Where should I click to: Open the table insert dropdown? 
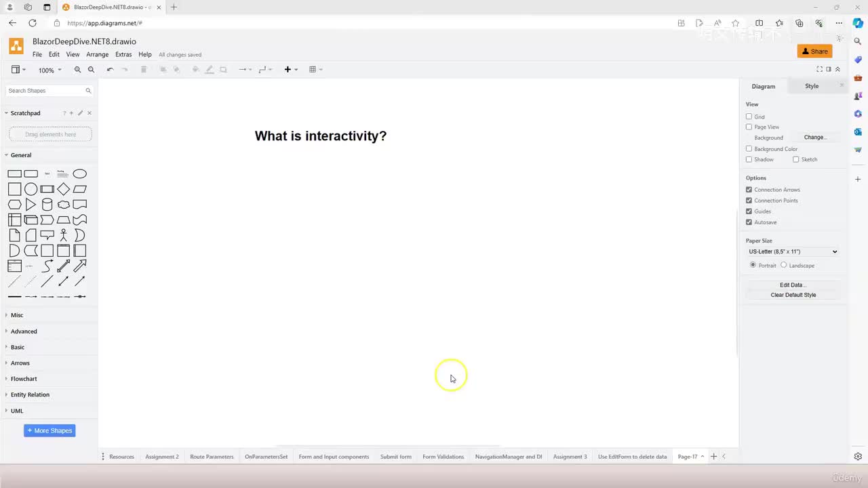click(x=315, y=70)
